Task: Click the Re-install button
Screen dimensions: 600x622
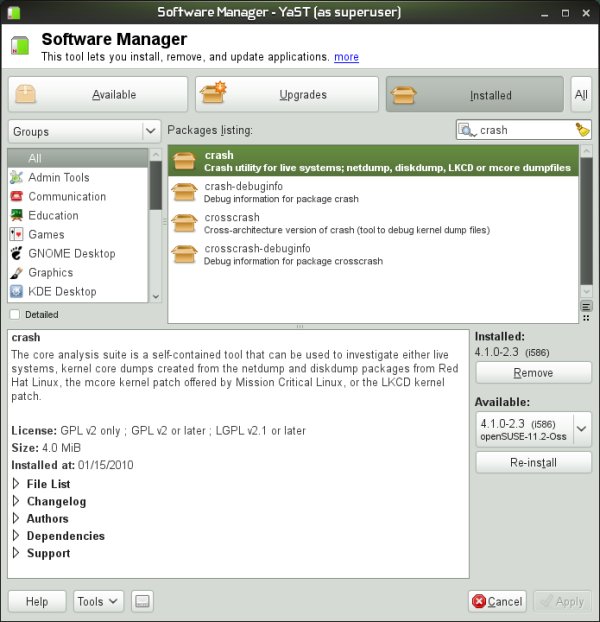Action: 533,463
